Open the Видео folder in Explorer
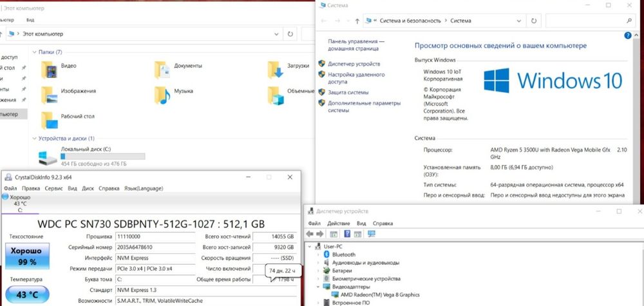This screenshot has width=644, height=306. [49, 70]
